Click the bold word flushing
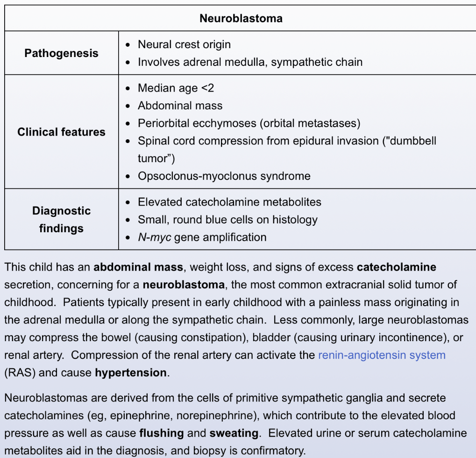The width and height of the screenshot is (476, 458). coord(162,433)
